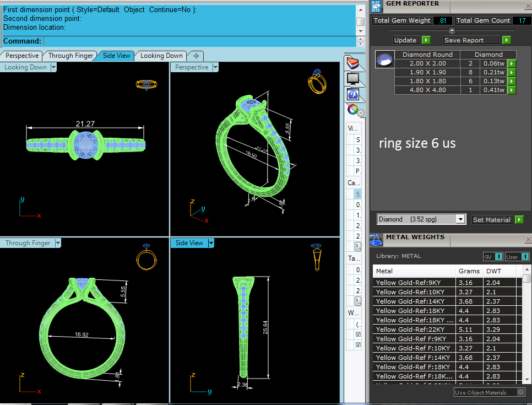Toggle the GV switch in Metal Weights
The width and height of the screenshot is (532, 405).
tap(493, 256)
